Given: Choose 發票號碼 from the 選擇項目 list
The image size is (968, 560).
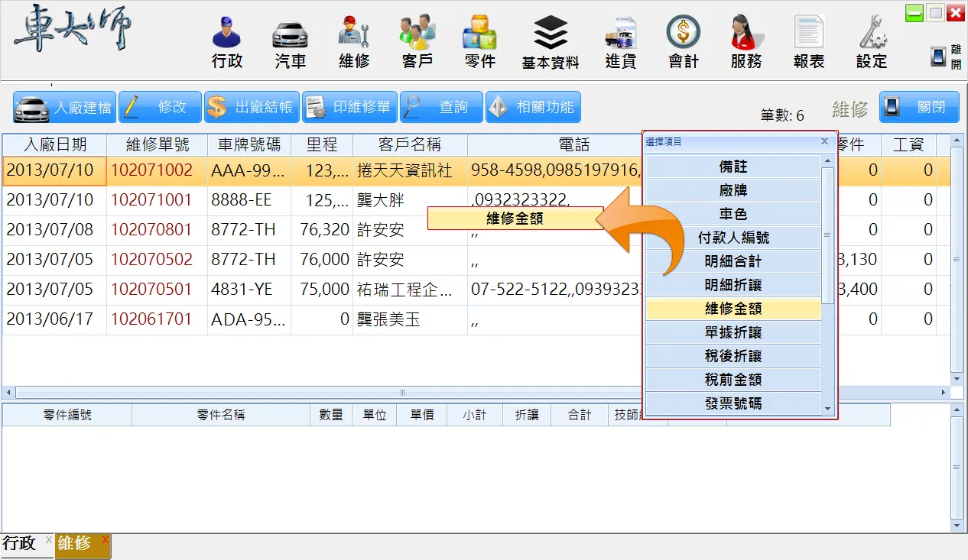Looking at the screenshot, I should click(732, 403).
